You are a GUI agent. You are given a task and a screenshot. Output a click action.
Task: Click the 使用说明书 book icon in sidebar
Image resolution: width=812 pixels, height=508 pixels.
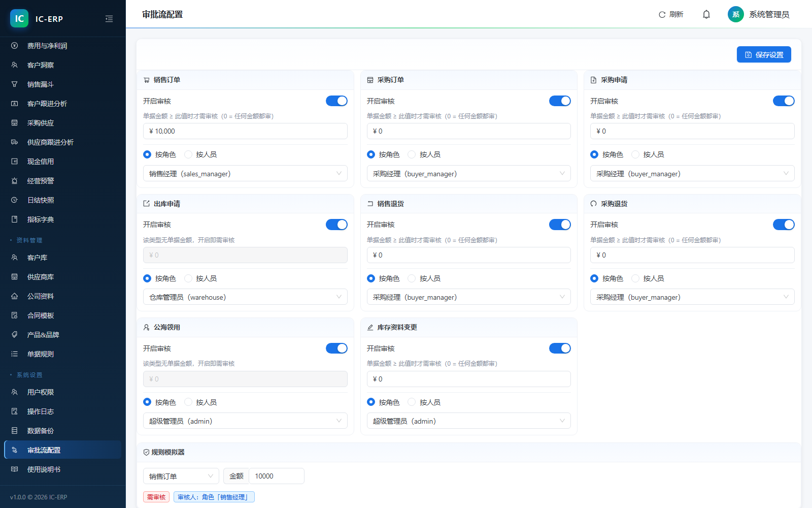[x=15, y=469]
